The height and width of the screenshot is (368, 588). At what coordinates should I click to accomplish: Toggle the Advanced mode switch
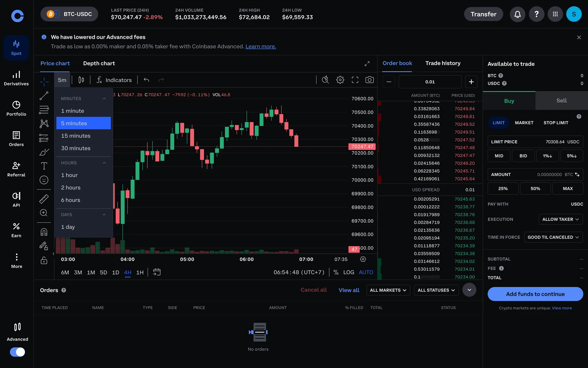click(17, 352)
